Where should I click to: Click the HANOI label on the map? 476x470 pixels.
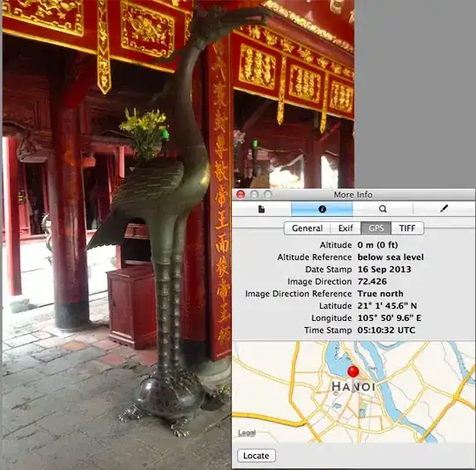click(x=353, y=387)
